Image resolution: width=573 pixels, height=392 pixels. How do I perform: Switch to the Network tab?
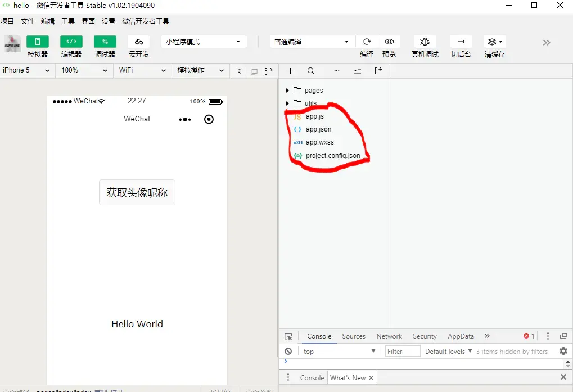tap(389, 336)
